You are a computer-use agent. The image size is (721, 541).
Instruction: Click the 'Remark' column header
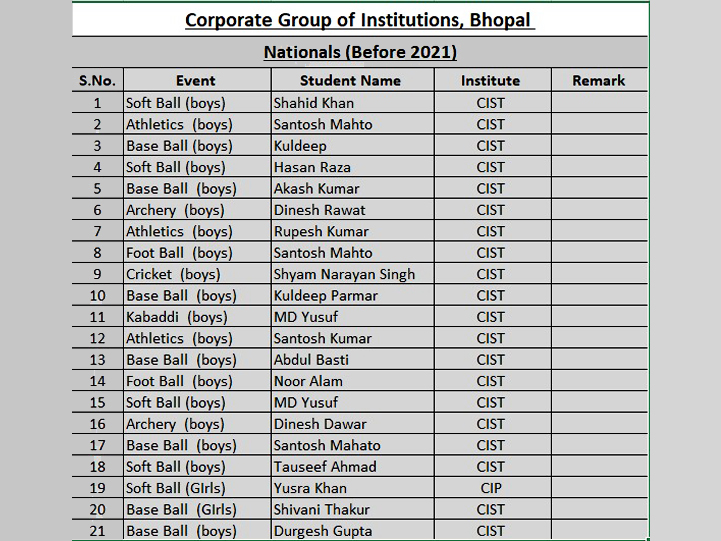coord(600,80)
